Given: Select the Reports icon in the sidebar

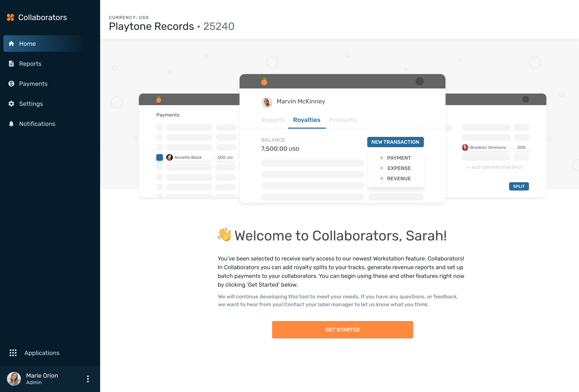Looking at the screenshot, I should [x=12, y=64].
